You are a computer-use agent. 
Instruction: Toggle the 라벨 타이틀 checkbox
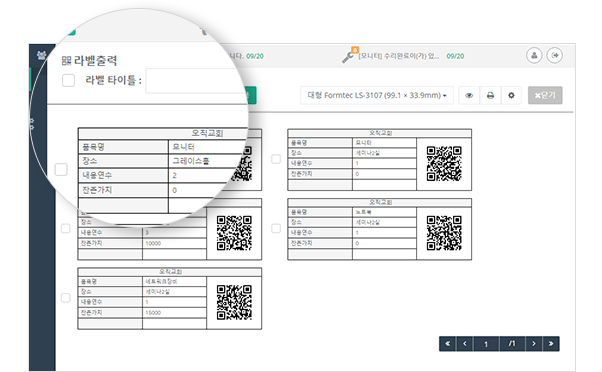pos(68,81)
